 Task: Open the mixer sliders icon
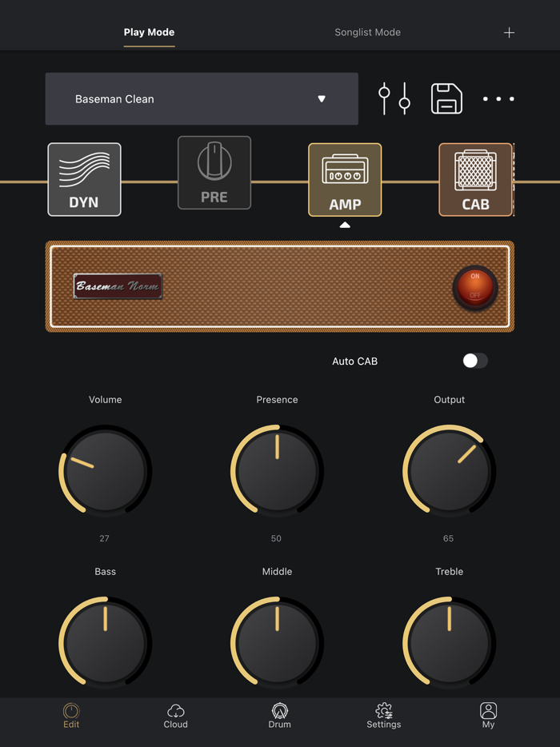394,98
